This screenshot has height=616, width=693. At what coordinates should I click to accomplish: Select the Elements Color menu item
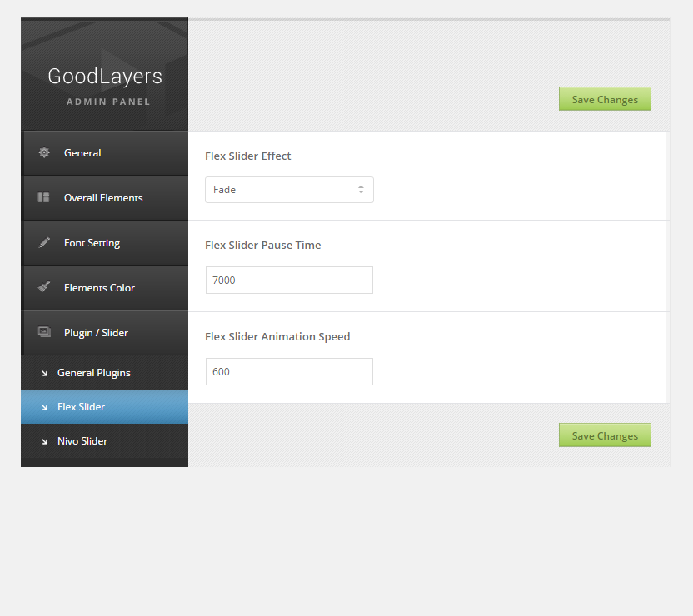point(99,288)
